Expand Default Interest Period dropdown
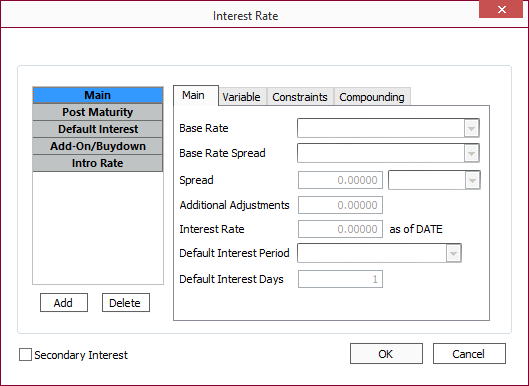 coord(453,253)
